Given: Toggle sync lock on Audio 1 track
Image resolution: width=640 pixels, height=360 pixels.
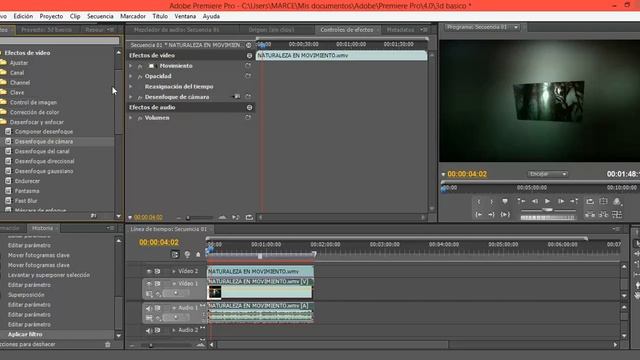Looking at the screenshot, I should (x=157, y=308).
